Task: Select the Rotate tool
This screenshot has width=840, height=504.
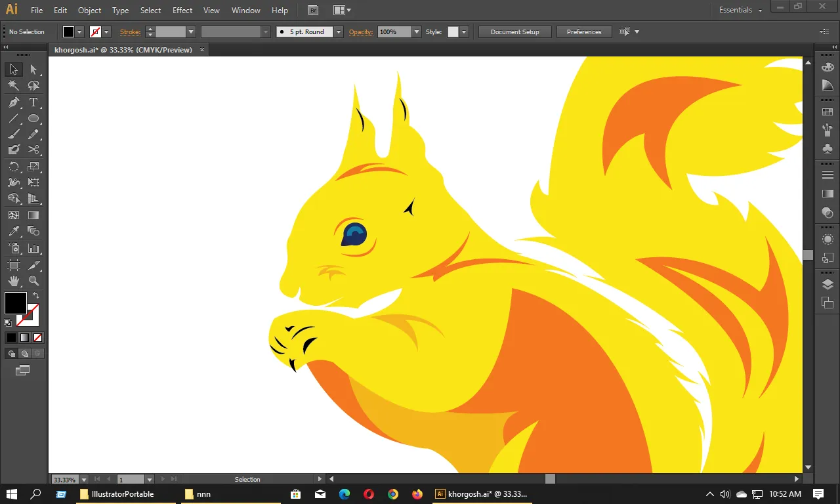Action: click(14, 167)
